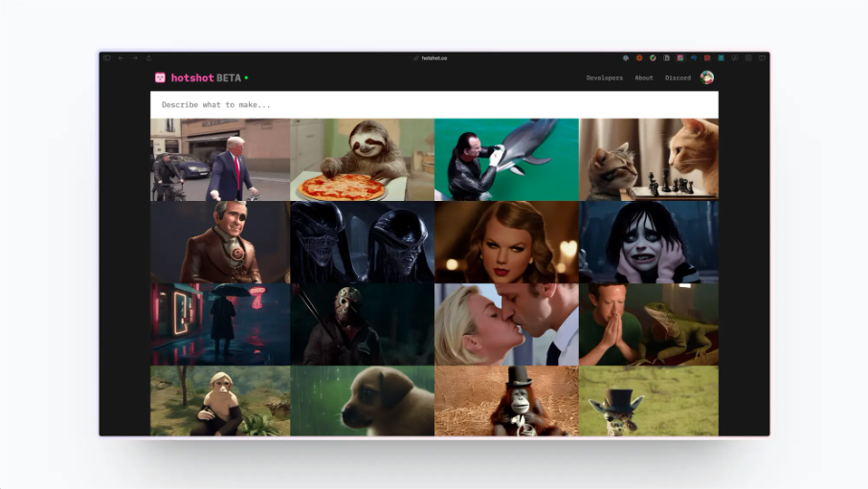This screenshot has height=489, width=868.
Task: Click the red extension icon in toolbar
Action: (x=707, y=57)
